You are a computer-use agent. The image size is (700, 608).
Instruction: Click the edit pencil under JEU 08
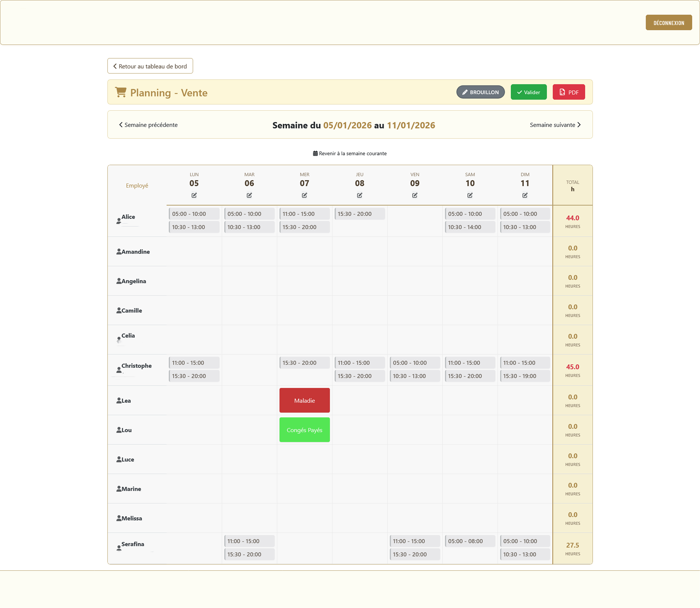(360, 195)
